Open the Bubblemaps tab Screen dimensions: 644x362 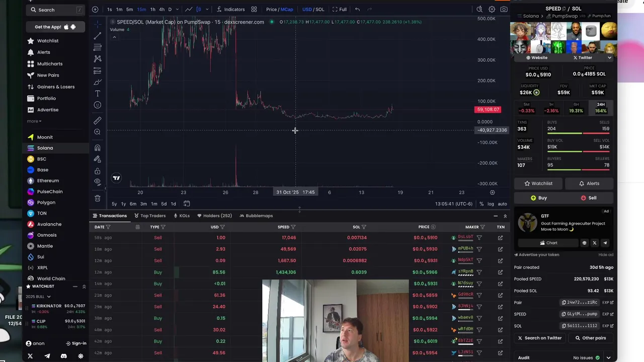[256, 216]
